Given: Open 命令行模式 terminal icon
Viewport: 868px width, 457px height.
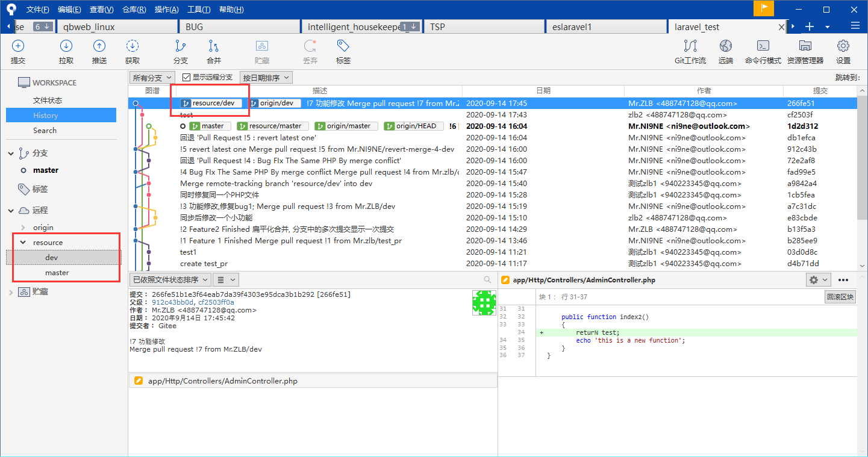Looking at the screenshot, I should click(x=763, y=46).
